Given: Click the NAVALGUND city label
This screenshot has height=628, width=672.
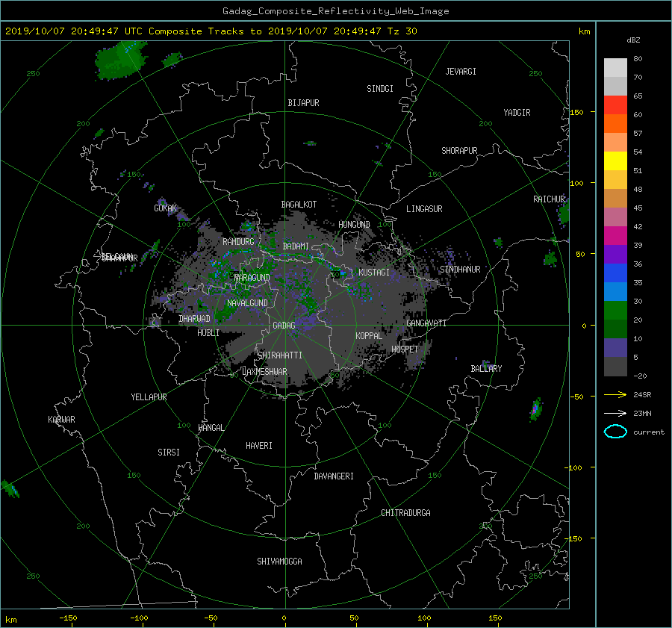Looking at the screenshot, I should [x=247, y=303].
